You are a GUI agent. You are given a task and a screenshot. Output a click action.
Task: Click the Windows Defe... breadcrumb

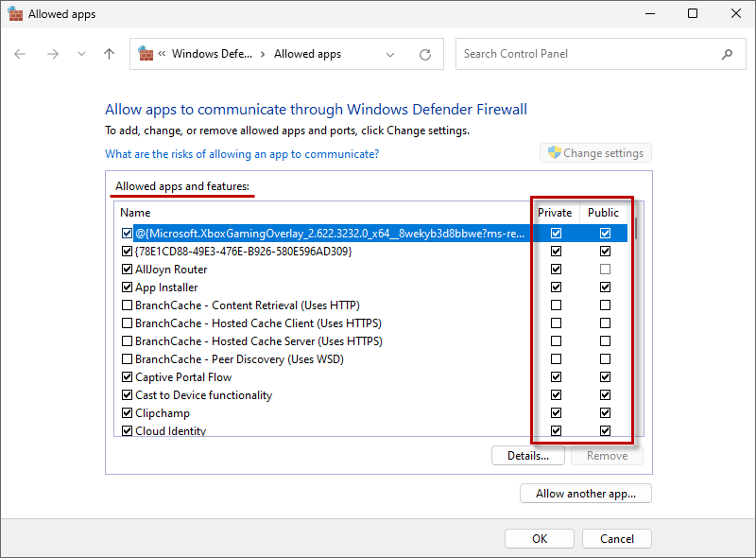tap(212, 54)
